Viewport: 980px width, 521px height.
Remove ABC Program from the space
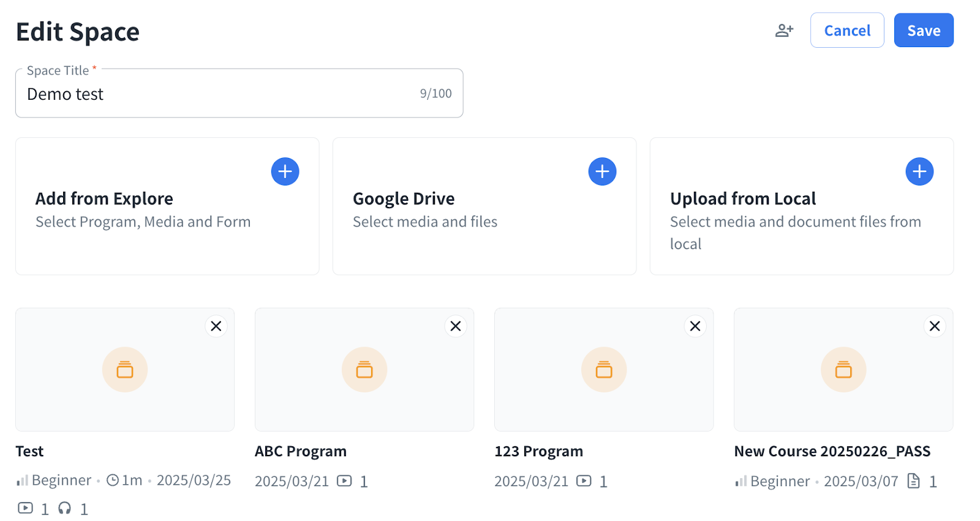[456, 326]
